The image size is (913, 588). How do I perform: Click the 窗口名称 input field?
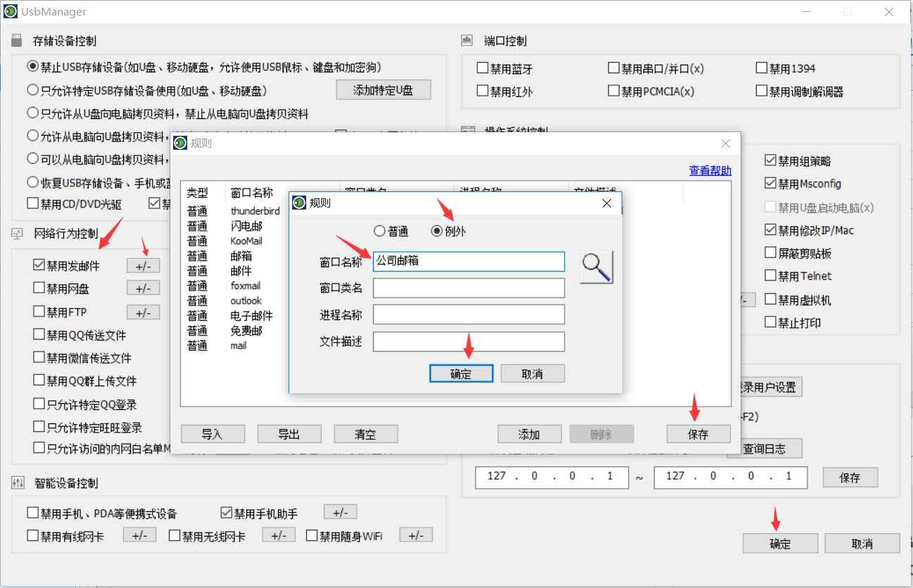coord(469,262)
